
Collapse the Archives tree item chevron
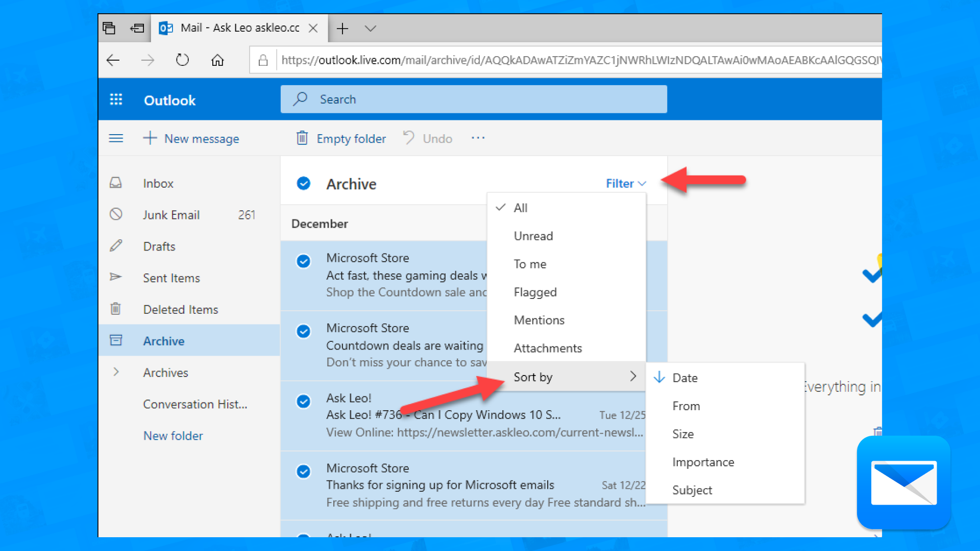click(116, 372)
